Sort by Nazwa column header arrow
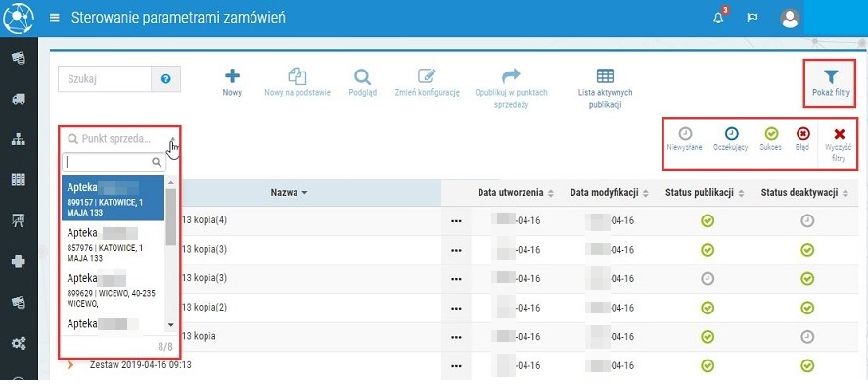Viewport: 868px width, 384px height. [304, 193]
